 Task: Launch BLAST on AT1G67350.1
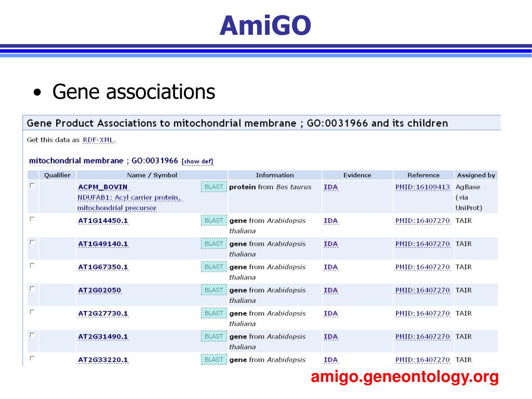[x=214, y=267]
